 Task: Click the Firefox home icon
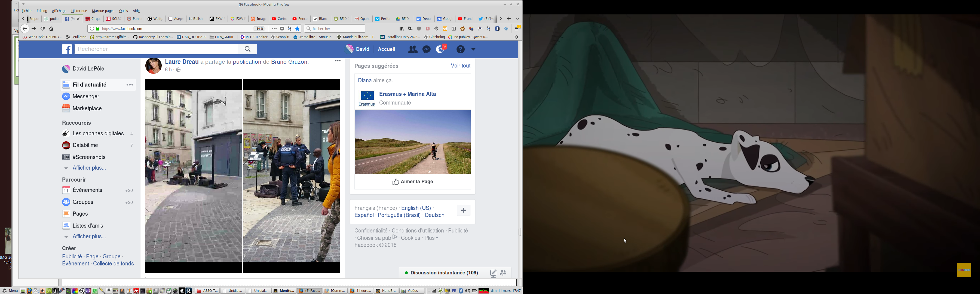pyautogui.click(x=51, y=29)
